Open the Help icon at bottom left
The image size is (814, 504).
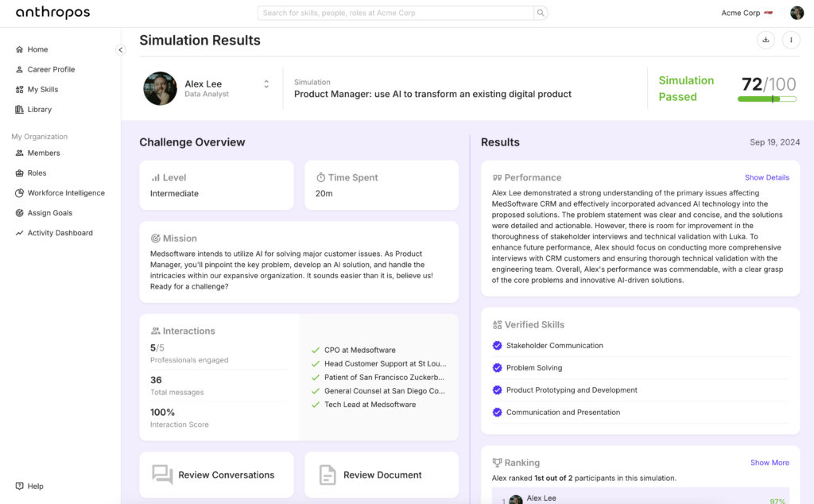tap(19, 486)
